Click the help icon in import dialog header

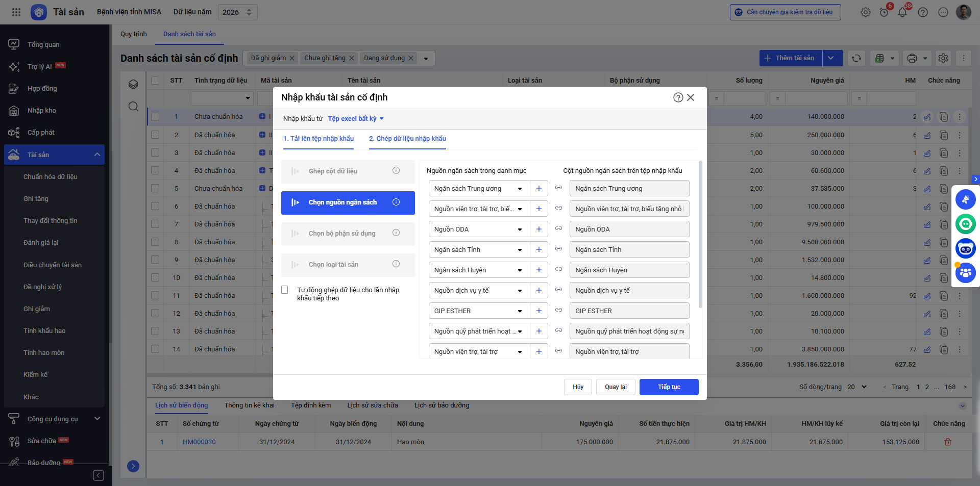678,97
